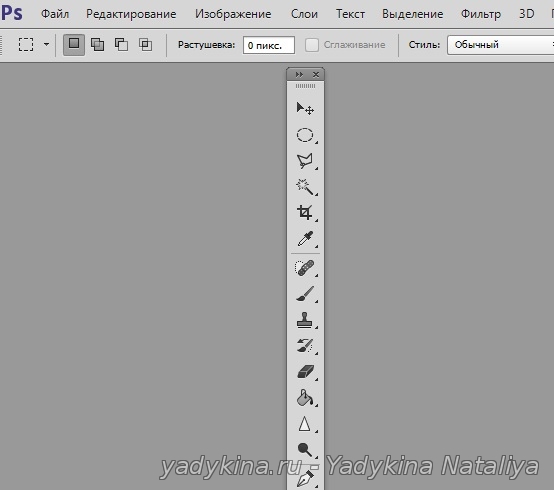Select the Paint Bucket tool
The height and width of the screenshot is (490, 554).
305,398
